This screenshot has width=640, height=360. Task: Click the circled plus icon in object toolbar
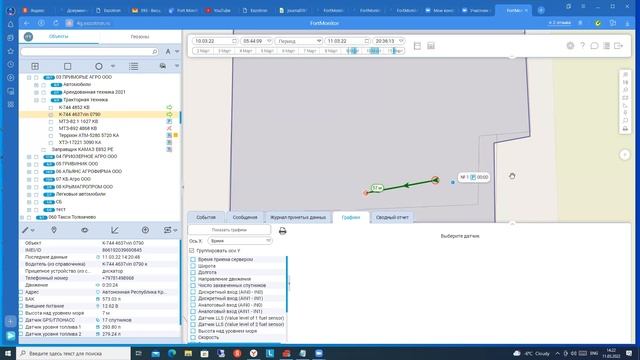point(145,230)
